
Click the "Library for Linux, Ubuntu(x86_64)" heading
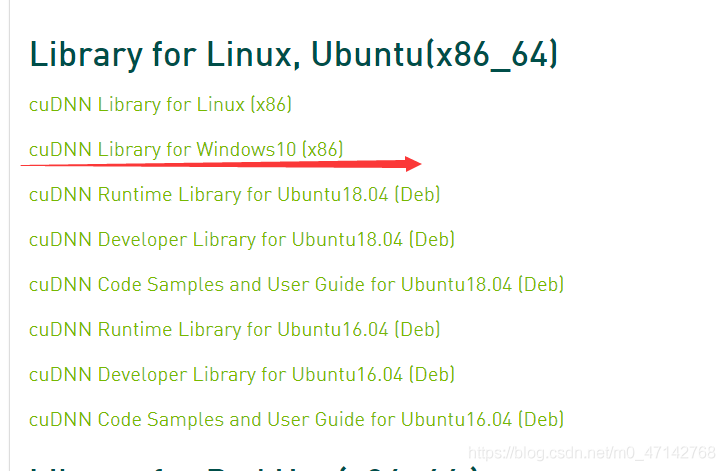[293, 54]
